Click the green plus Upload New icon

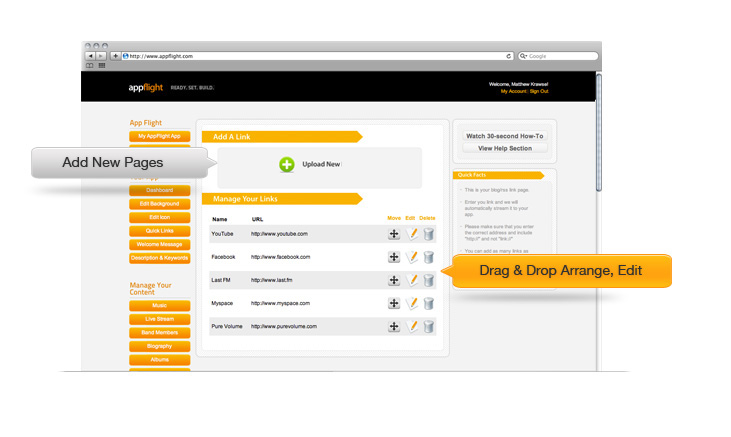[287, 164]
